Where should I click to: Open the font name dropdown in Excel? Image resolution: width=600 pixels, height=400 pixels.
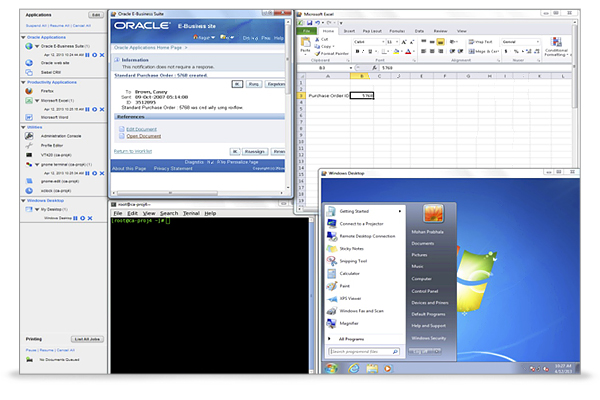(383, 42)
